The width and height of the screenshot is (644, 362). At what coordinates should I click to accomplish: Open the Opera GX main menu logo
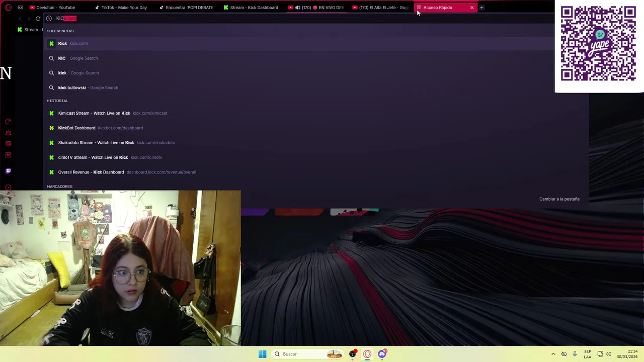coord(8,8)
